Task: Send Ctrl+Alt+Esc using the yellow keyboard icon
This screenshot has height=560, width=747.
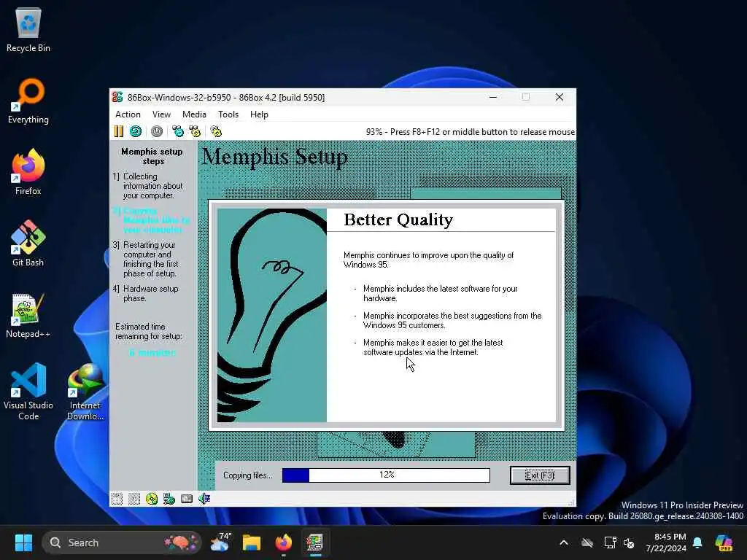Action: (x=195, y=131)
